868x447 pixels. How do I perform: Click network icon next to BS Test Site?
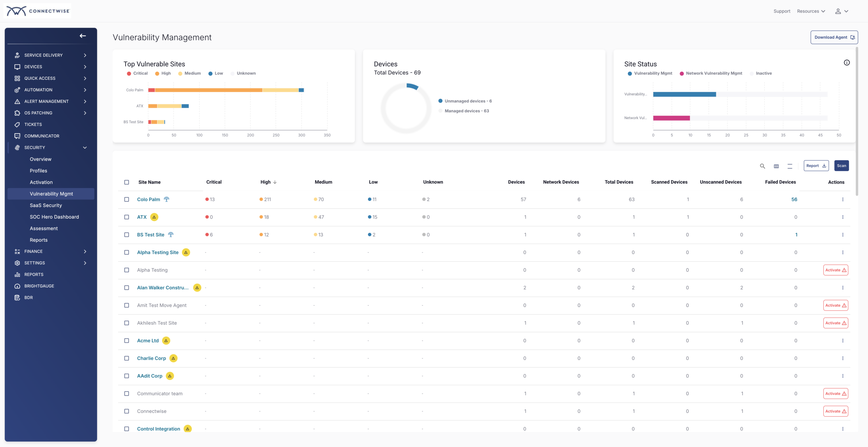pos(171,235)
